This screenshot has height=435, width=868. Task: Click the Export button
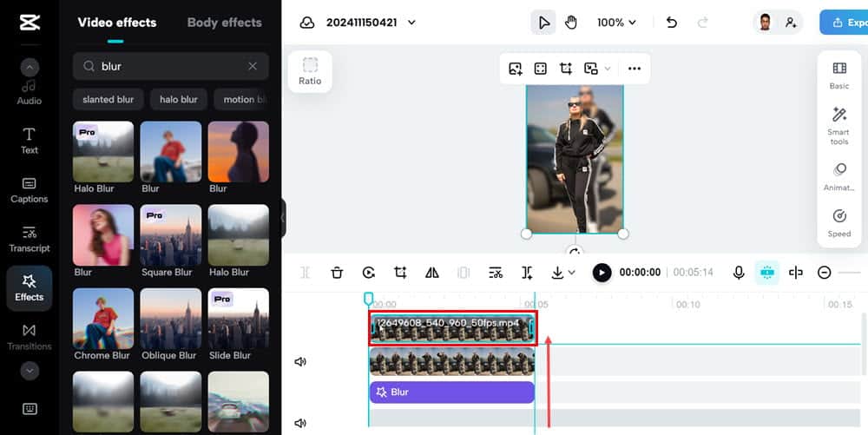[844, 23]
